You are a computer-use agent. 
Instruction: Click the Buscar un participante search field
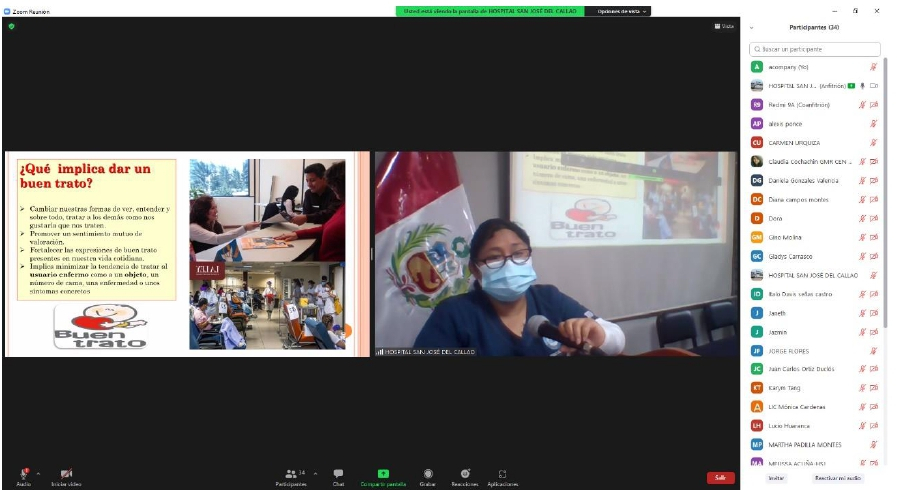click(x=815, y=49)
